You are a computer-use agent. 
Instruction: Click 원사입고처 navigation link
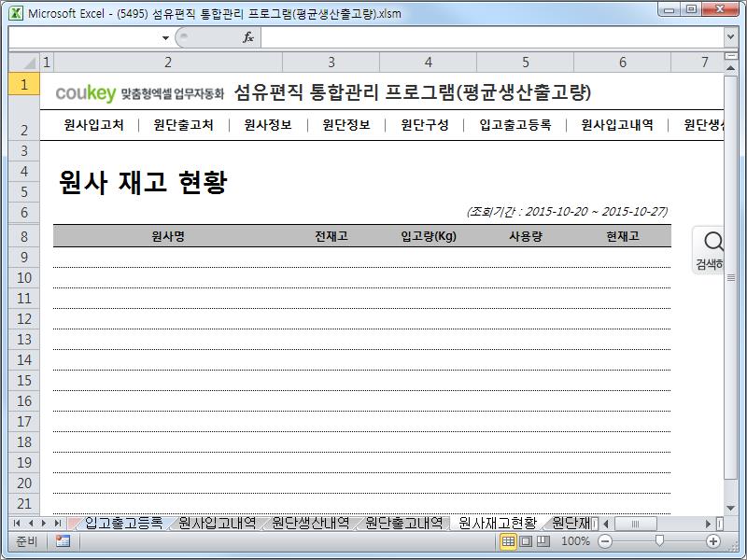(x=94, y=125)
